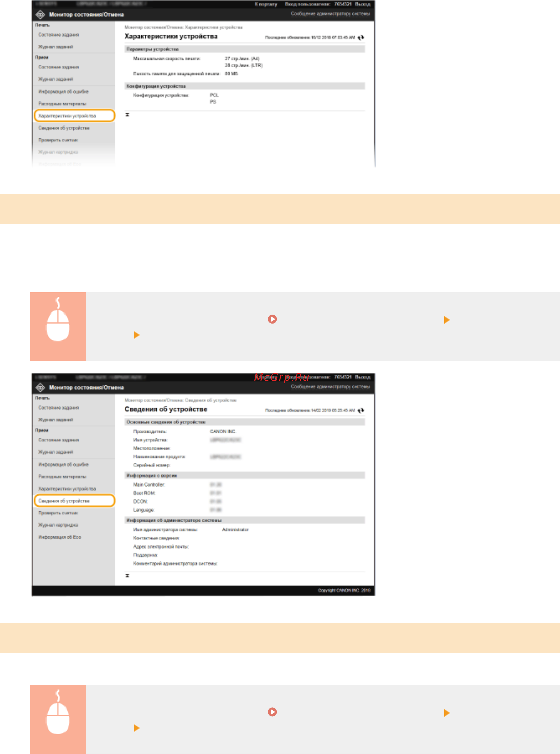This screenshot has width=560, height=754.
Task: Click the Информация об администраторе системы header
Action: point(244,520)
